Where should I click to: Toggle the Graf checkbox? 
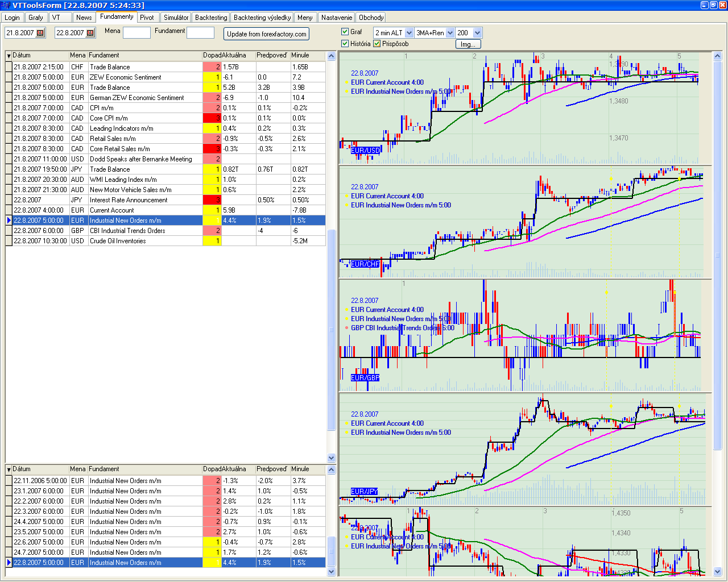[x=345, y=32]
